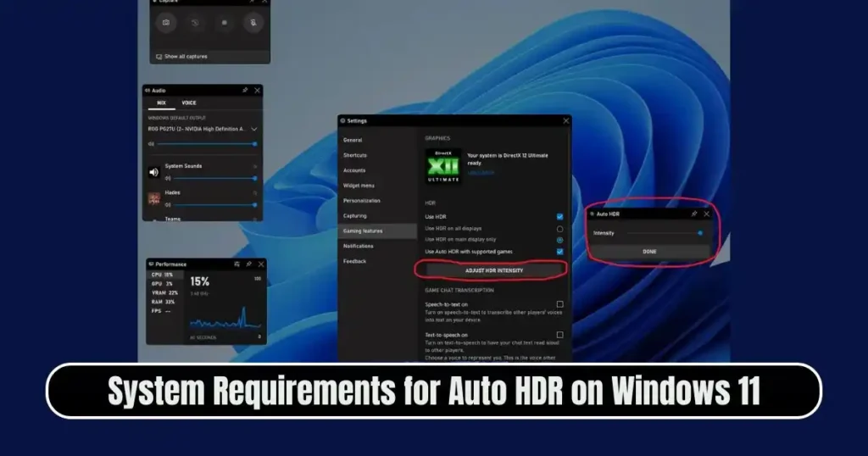Viewport: 868px width, 456px height.
Task: Close the Auto HDR widget
Action: click(706, 214)
